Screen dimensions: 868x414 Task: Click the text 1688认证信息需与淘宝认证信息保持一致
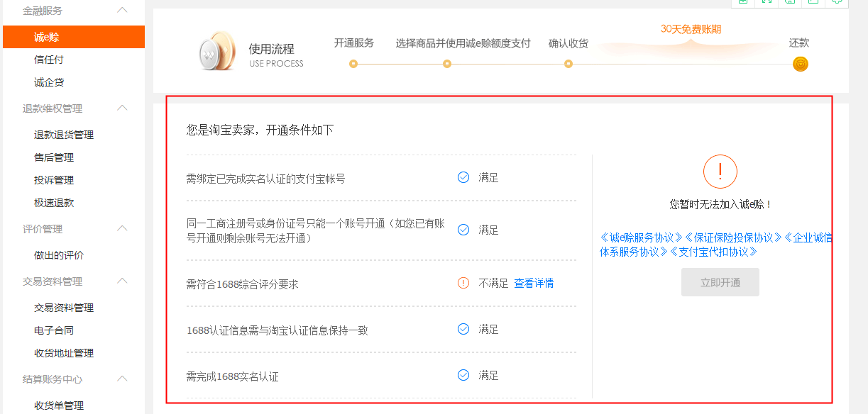(277, 330)
